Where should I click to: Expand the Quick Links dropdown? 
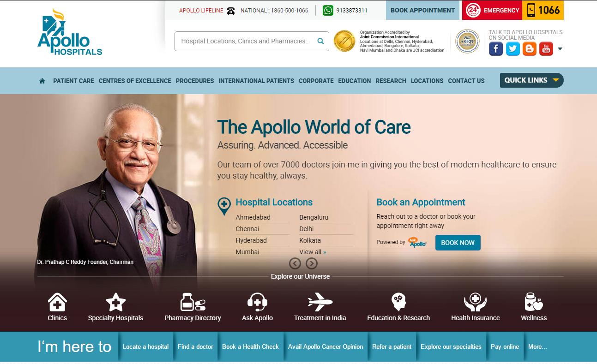[x=531, y=80]
